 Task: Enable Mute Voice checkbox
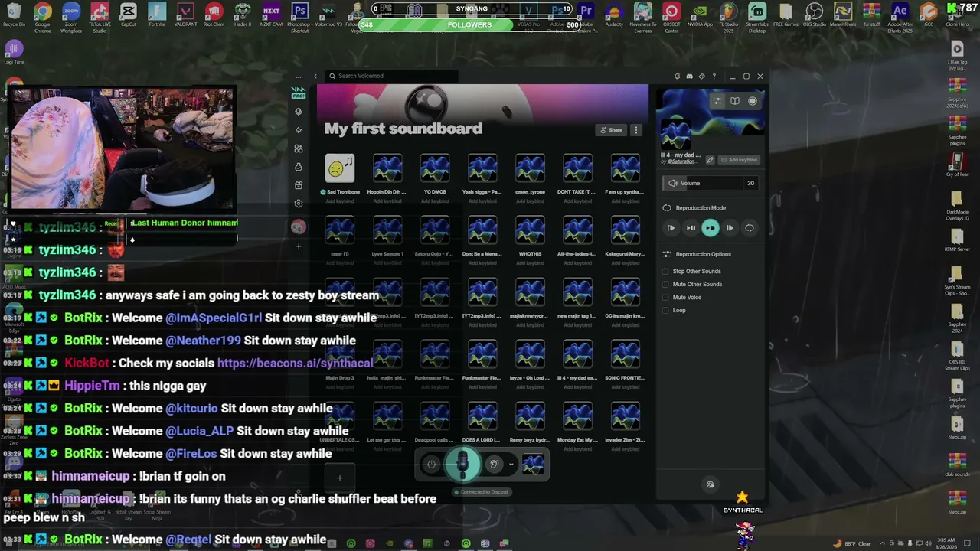(665, 298)
